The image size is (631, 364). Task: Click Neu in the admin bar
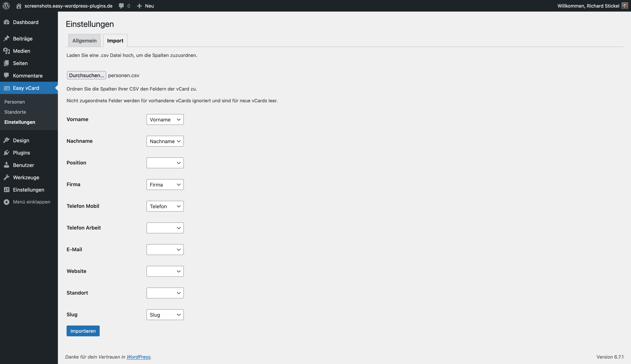(149, 6)
